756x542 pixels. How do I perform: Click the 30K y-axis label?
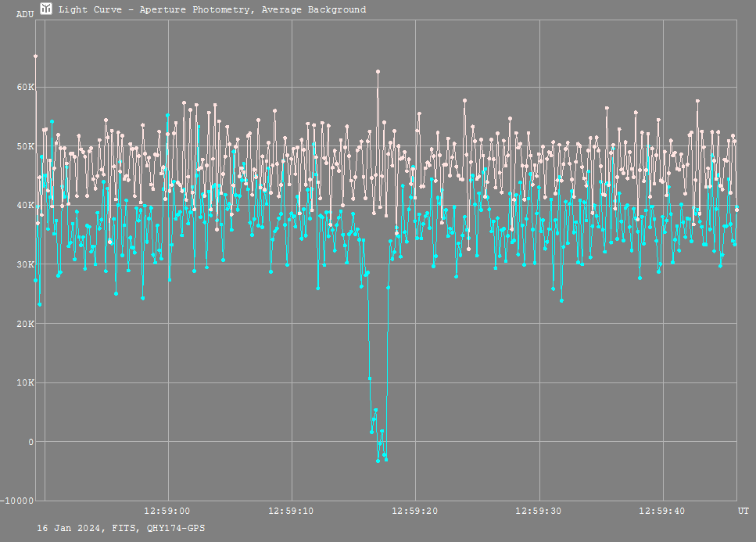coord(26,264)
